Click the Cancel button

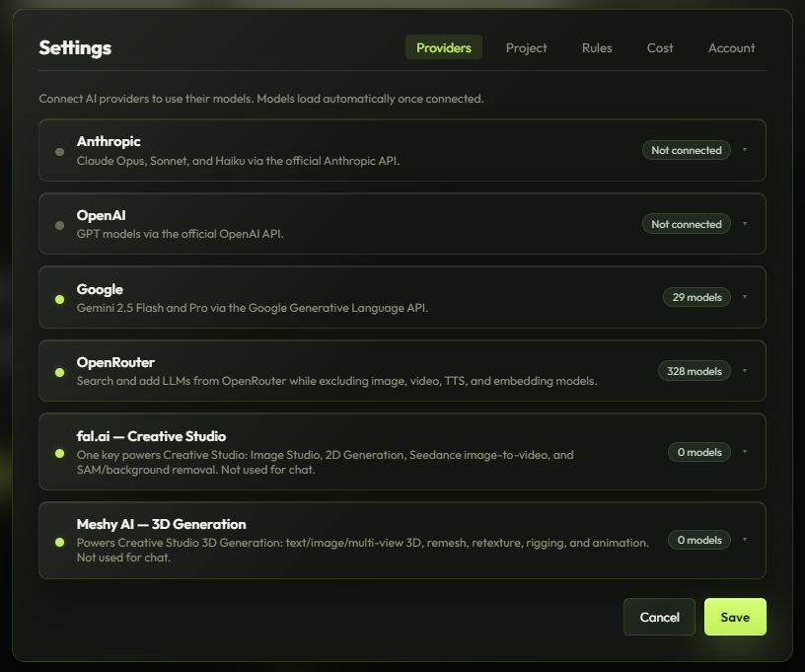pyautogui.click(x=659, y=617)
